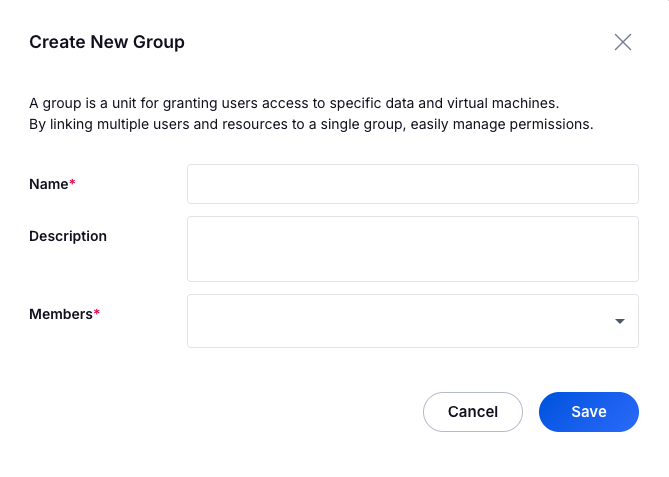Focus the Description text area
This screenshot has width=669, height=477.
pos(412,249)
